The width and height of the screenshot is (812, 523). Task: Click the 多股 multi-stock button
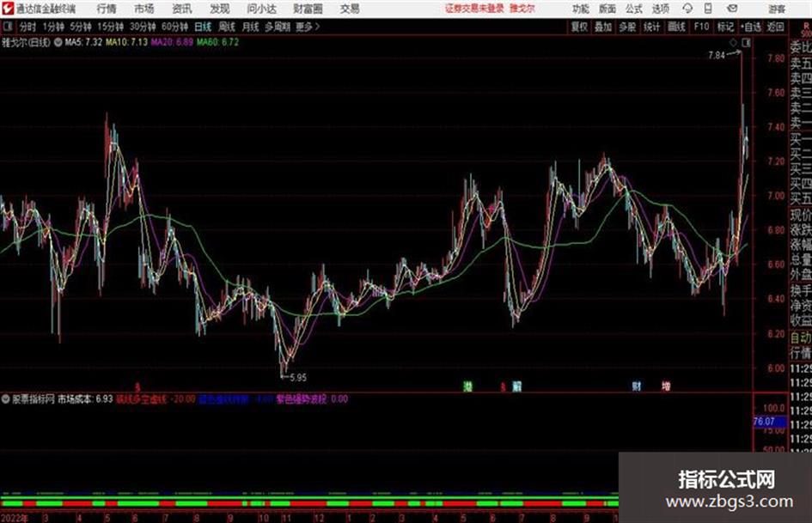tap(627, 27)
